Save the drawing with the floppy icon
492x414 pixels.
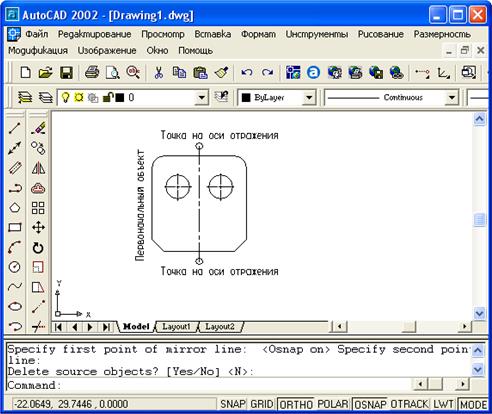pyautogui.click(x=66, y=72)
